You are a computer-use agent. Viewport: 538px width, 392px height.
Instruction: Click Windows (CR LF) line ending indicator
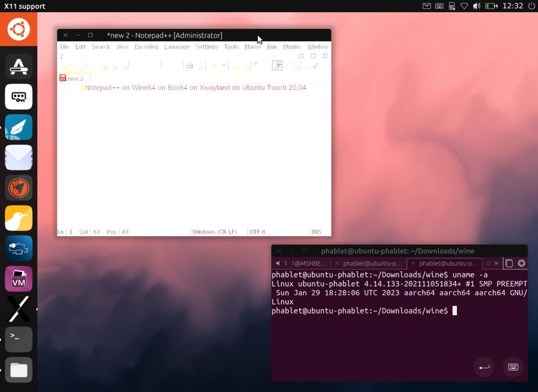pyautogui.click(x=214, y=232)
